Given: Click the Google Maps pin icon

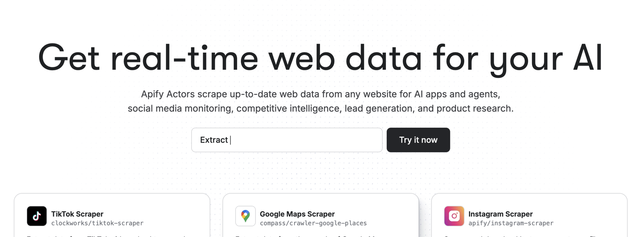Looking at the screenshot, I should pyautogui.click(x=246, y=216).
